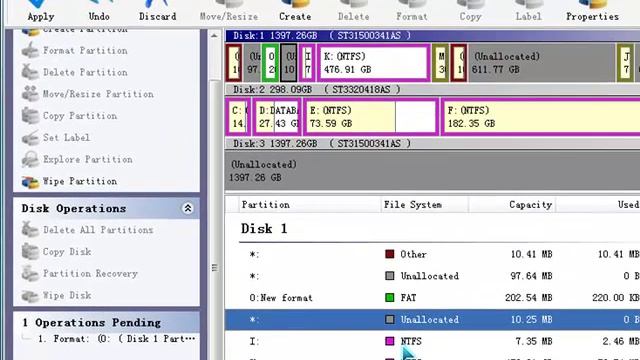Collapse the Disk Operations panel

188,208
